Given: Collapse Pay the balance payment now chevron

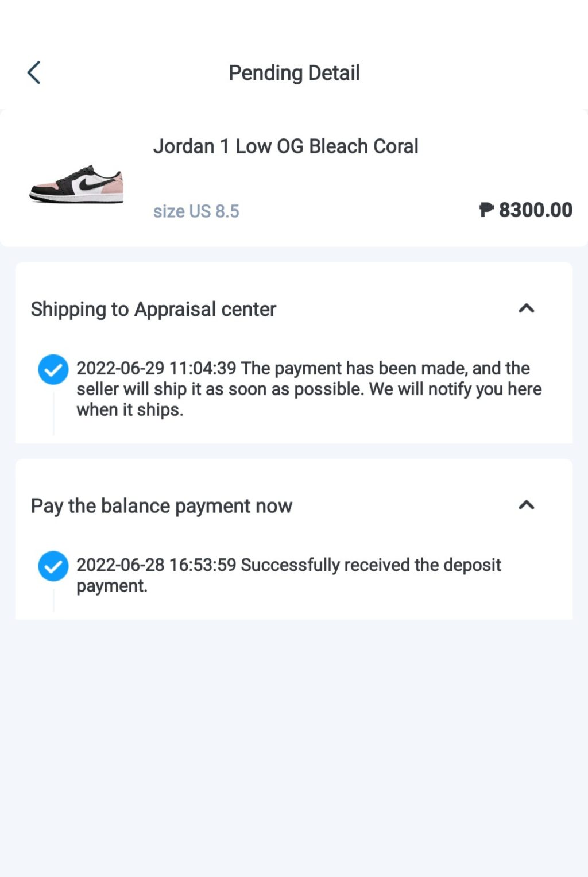Looking at the screenshot, I should [x=526, y=505].
